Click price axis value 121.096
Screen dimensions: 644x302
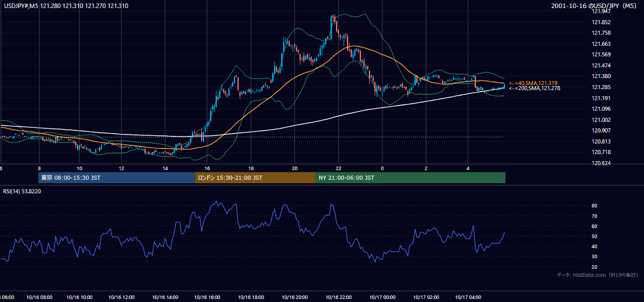[601, 109]
